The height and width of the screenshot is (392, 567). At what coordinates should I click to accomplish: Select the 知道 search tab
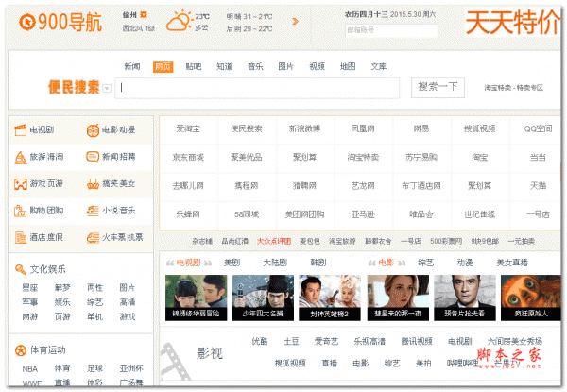pos(224,66)
